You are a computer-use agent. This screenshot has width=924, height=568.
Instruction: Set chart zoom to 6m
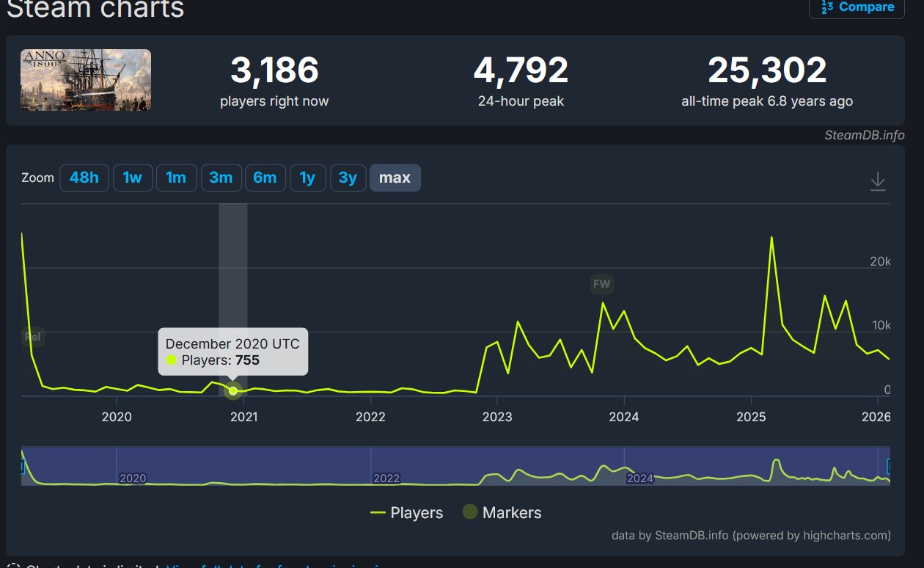[x=265, y=178]
